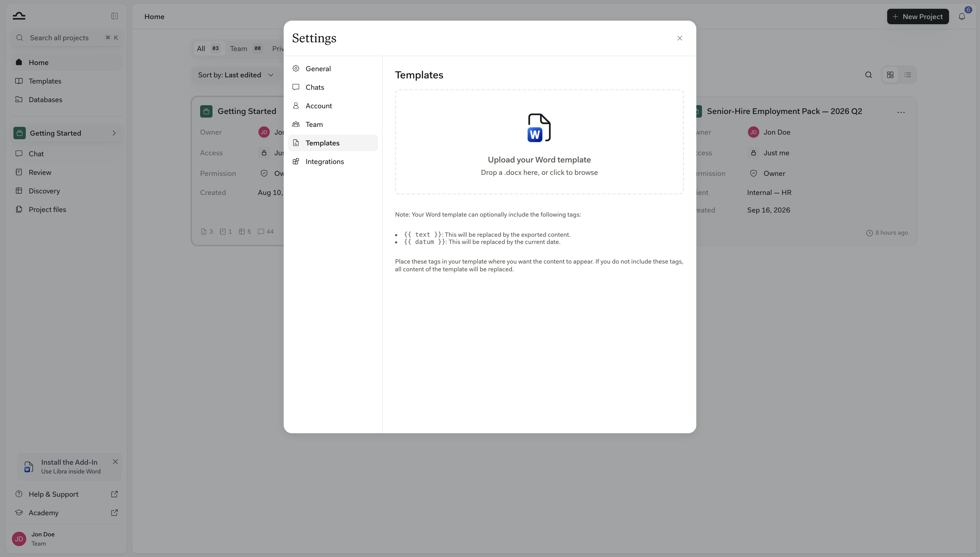Select the All projects filter tab

[208, 48]
